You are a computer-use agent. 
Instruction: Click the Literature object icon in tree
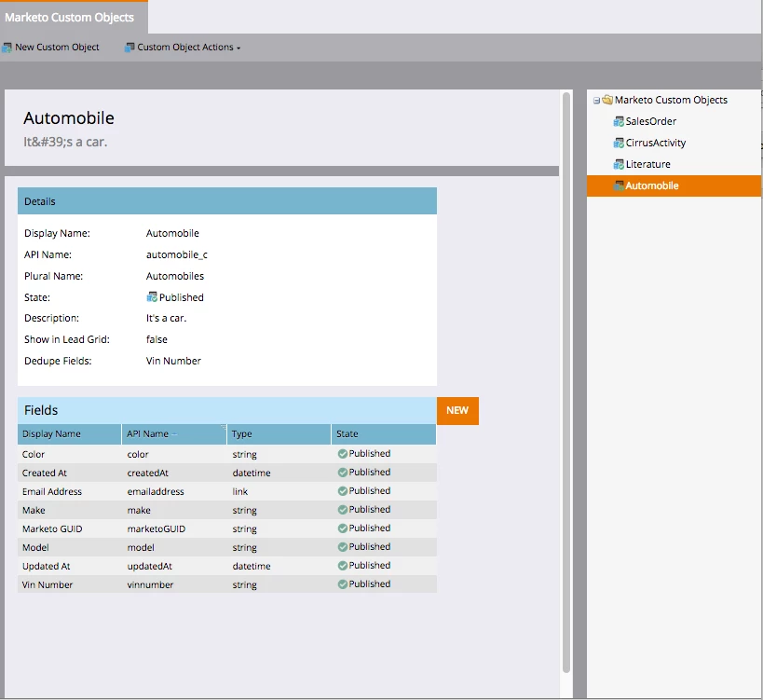619,165
